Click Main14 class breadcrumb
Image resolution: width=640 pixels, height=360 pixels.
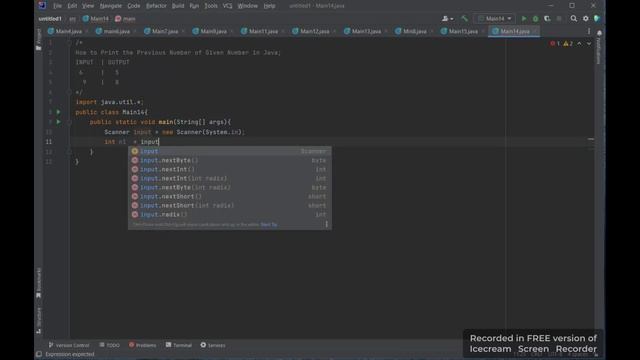96,19
